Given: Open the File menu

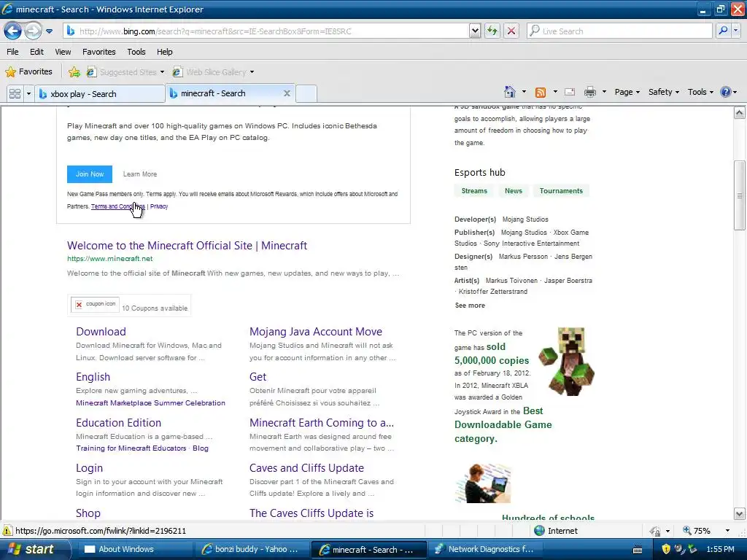Looking at the screenshot, I should pyautogui.click(x=12, y=52).
